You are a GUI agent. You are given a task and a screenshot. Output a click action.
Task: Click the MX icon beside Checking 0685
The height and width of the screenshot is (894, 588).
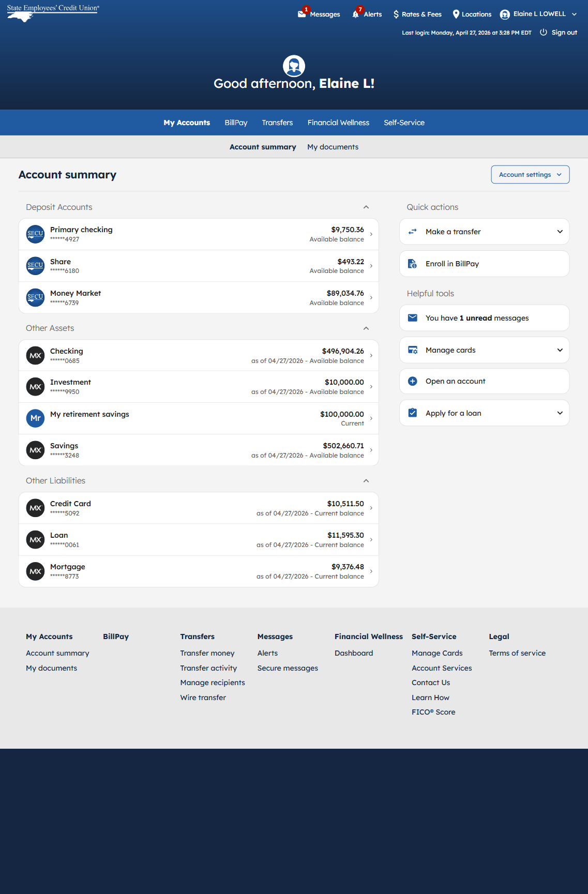click(x=35, y=355)
